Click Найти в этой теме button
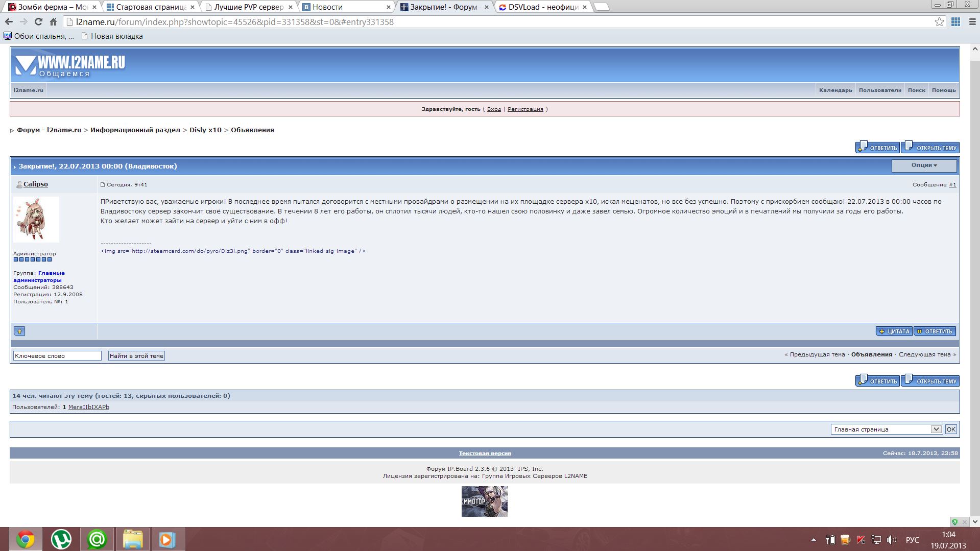Screen dimensions: 980x551 136,356
